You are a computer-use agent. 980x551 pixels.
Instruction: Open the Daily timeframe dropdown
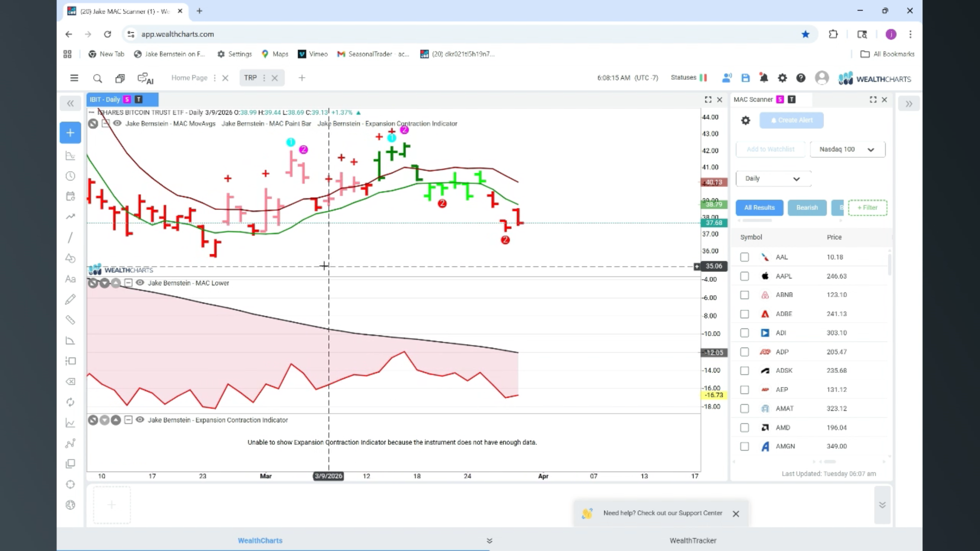(773, 179)
